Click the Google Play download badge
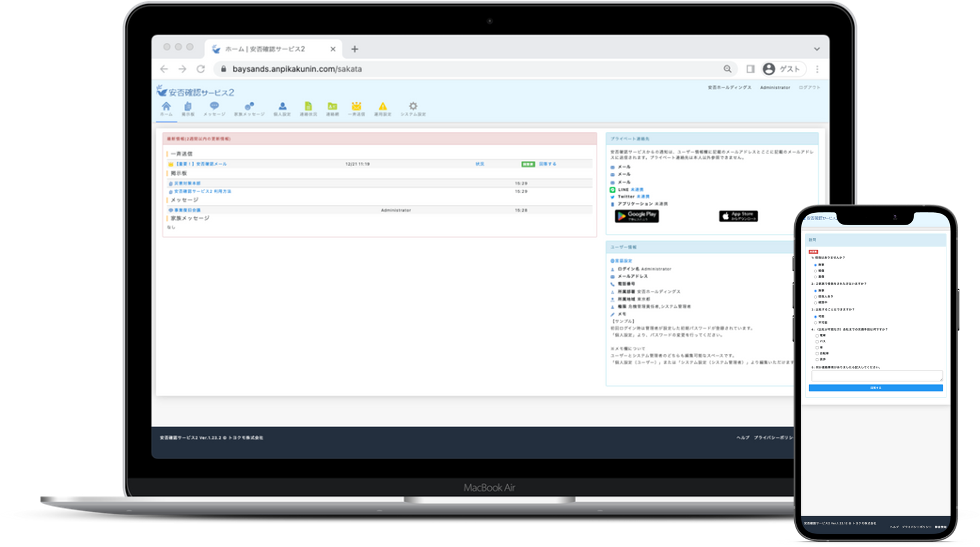The width and height of the screenshot is (980, 547). 637,216
